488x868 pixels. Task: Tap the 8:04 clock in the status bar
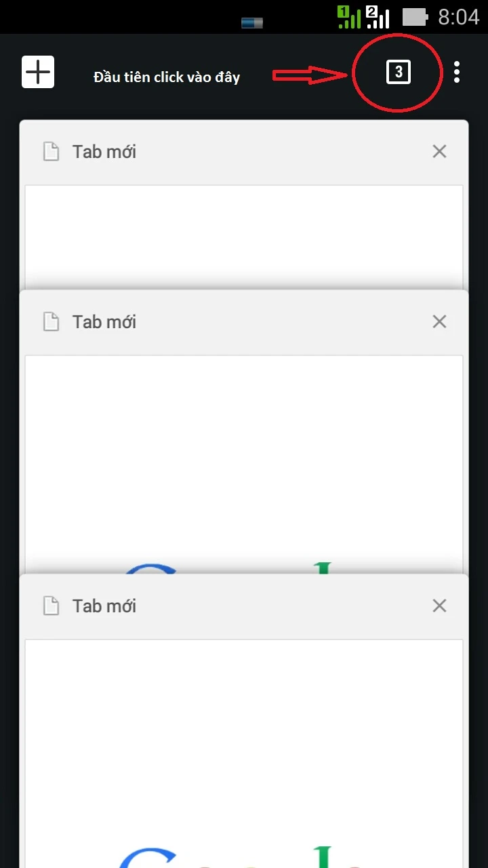click(x=458, y=17)
